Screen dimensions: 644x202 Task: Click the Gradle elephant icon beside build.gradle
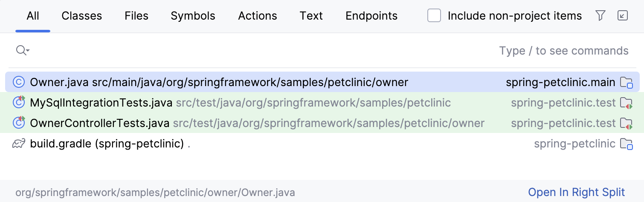pyautogui.click(x=19, y=144)
